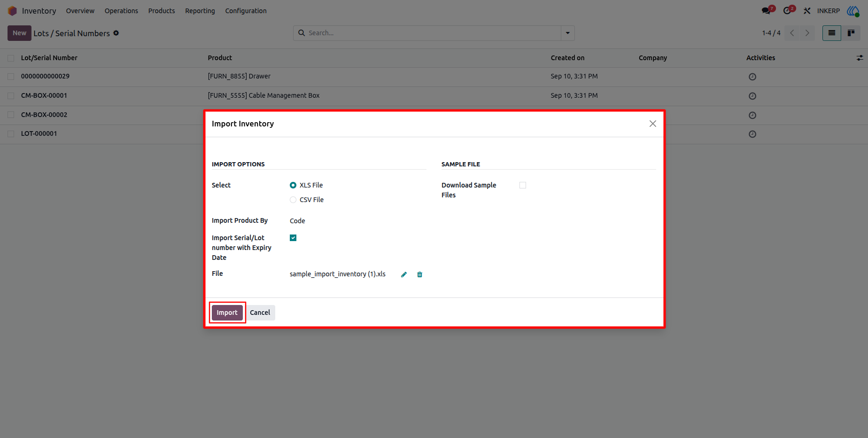Screen dimensions: 868x438
Task: Open the messages chat icon
Action: 767,11
